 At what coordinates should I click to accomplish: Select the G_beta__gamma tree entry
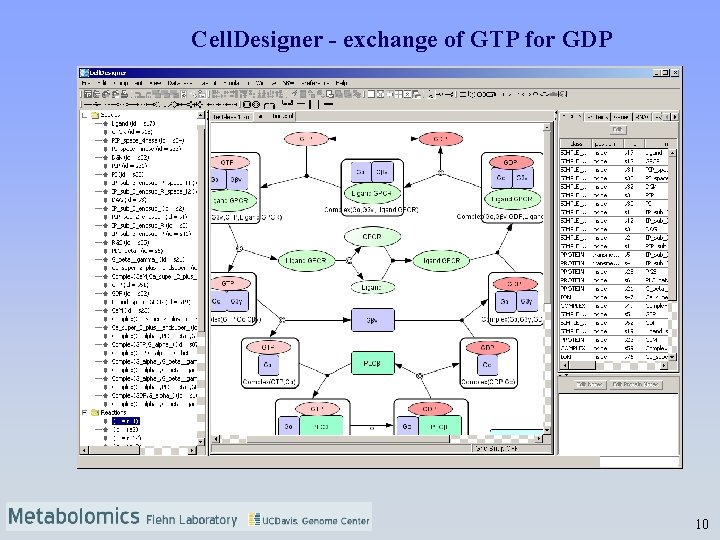(148, 259)
